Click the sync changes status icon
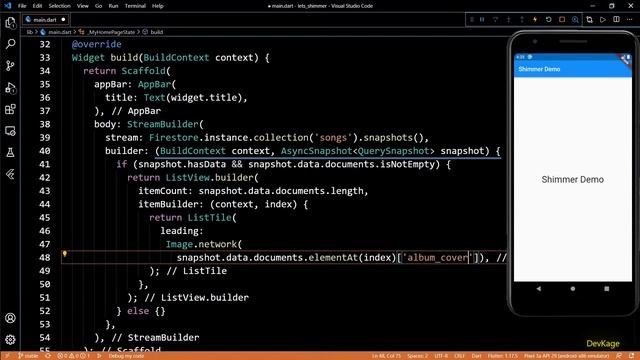640x360 pixels. pyautogui.click(x=48, y=356)
